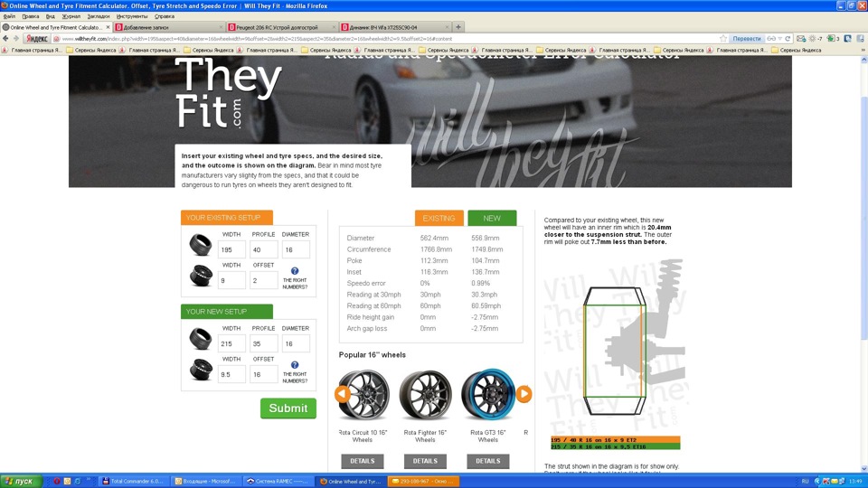Click the NEW green tab
The width and height of the screenshot is (868, 488).
[x=492, y=218]
